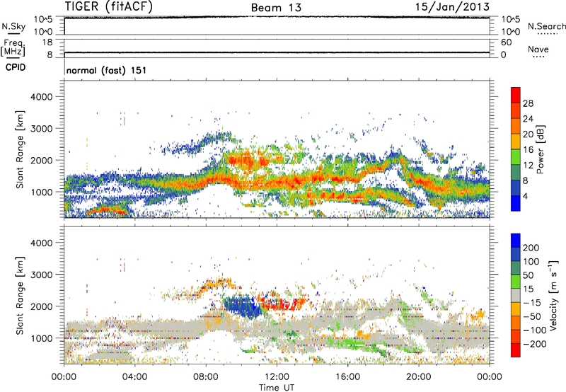This screenshot has height=392, width=566.
Task: Click the '-15' value on the velocity colorbar
Action: 532,303
